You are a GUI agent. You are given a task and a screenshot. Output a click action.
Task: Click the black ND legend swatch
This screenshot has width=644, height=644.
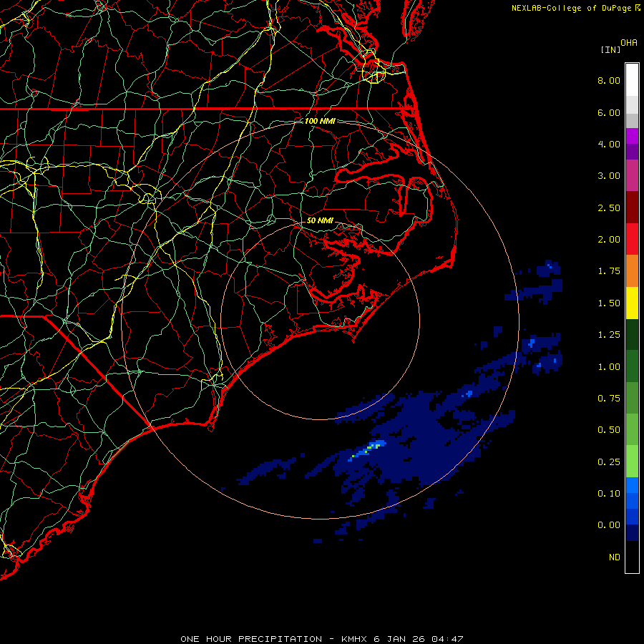632,557
